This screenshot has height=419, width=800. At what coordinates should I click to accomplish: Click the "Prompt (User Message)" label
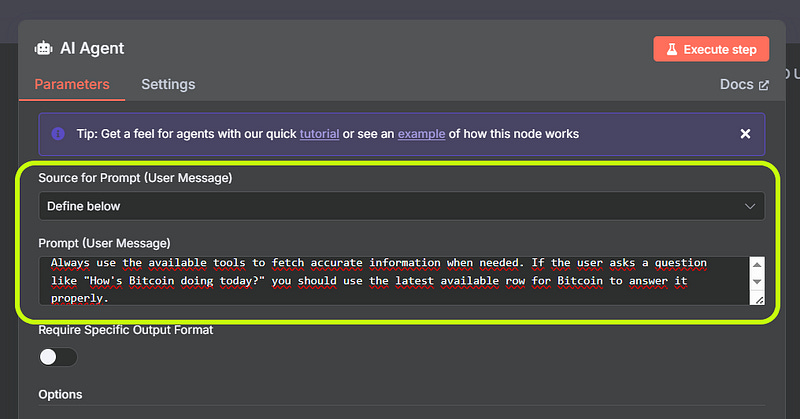105,243
